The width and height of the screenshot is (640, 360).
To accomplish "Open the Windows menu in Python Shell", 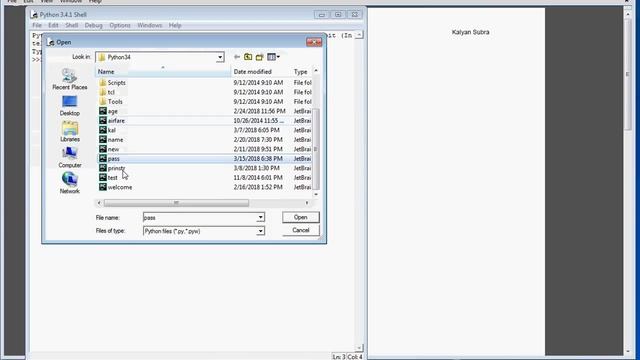I will (x=150, y=25).
